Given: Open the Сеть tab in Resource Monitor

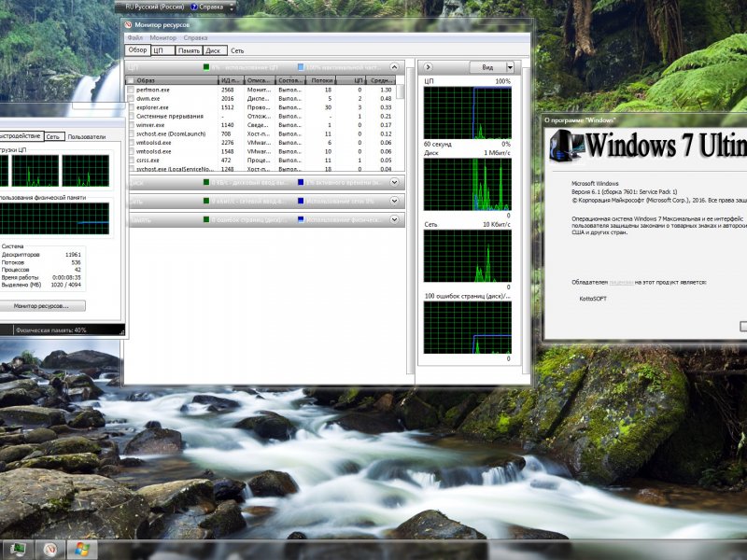Looking at the screenshot, I should (237, 50).
